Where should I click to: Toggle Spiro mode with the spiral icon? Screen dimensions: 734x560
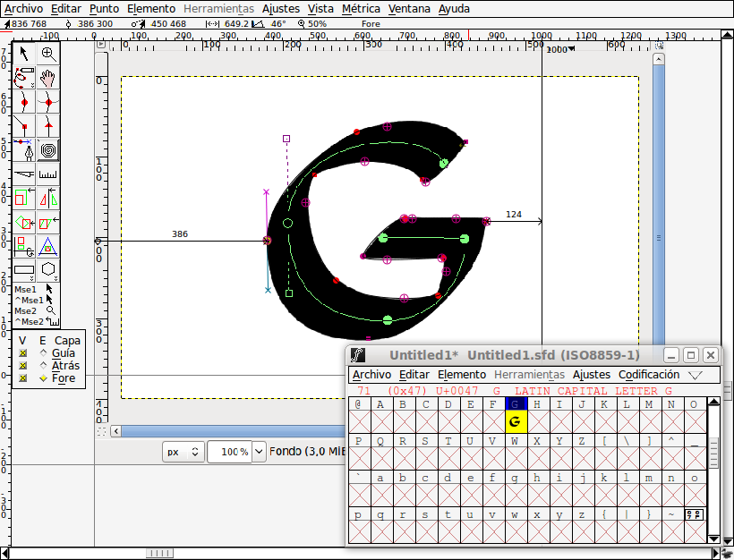tap(48, 150)
